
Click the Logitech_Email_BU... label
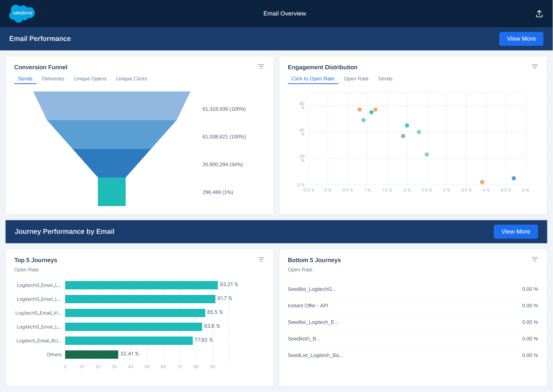(39, 341)
